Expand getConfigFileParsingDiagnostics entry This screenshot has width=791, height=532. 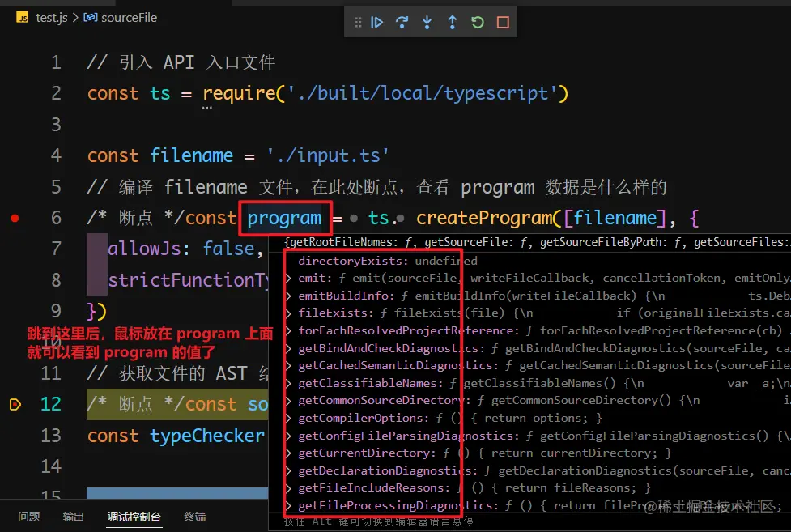click(x=288, y=436)
